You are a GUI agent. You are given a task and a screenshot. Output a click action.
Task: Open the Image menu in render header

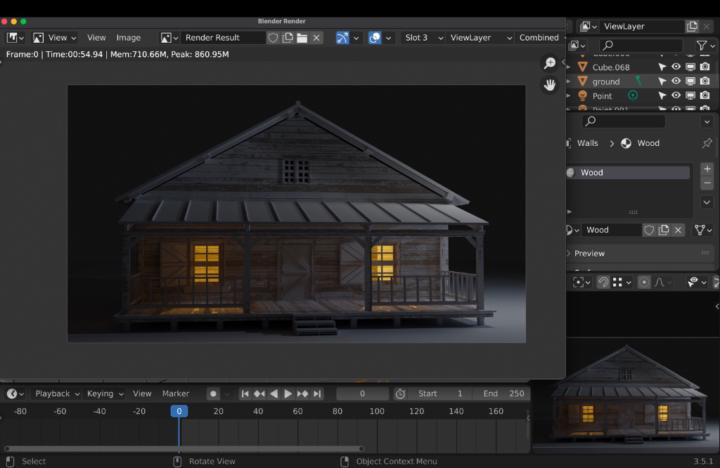pos(128,38)
